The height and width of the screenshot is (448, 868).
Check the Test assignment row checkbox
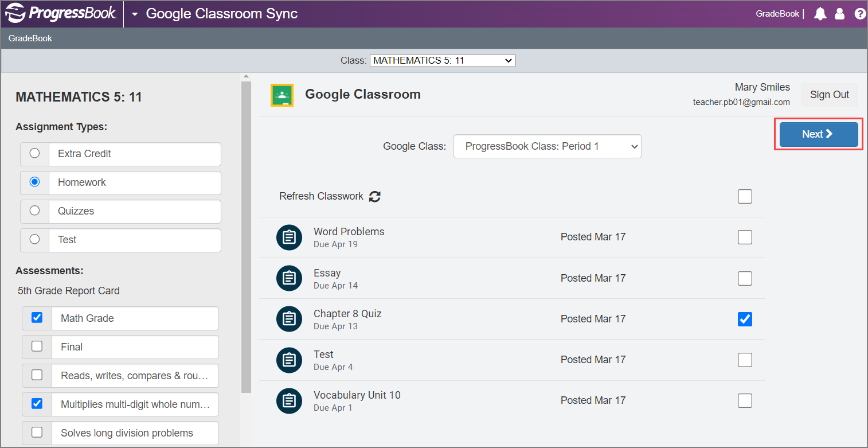745,360
